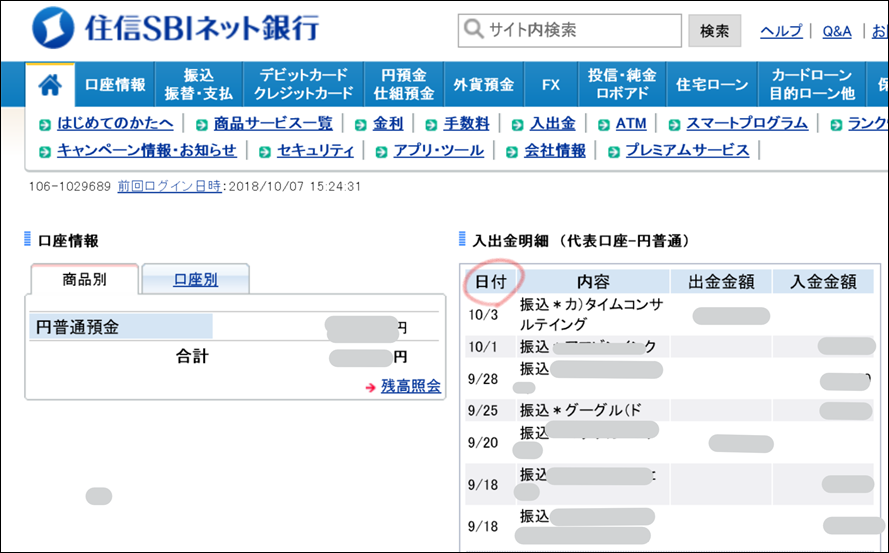Click green arrow icon beside 手数料
Viewport: 889px width, 553px height.
pos(431,125)
